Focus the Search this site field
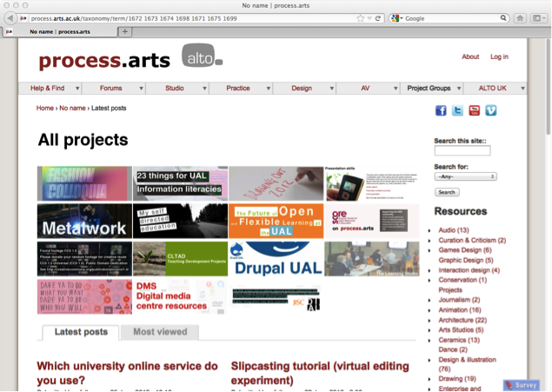The width and height of the screenshot is (552, 392). 462,150
